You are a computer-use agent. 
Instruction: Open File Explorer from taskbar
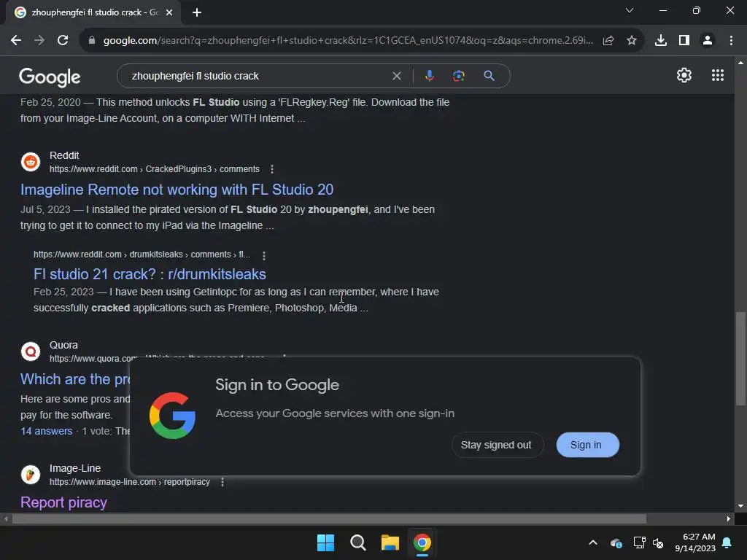point(390,542)
